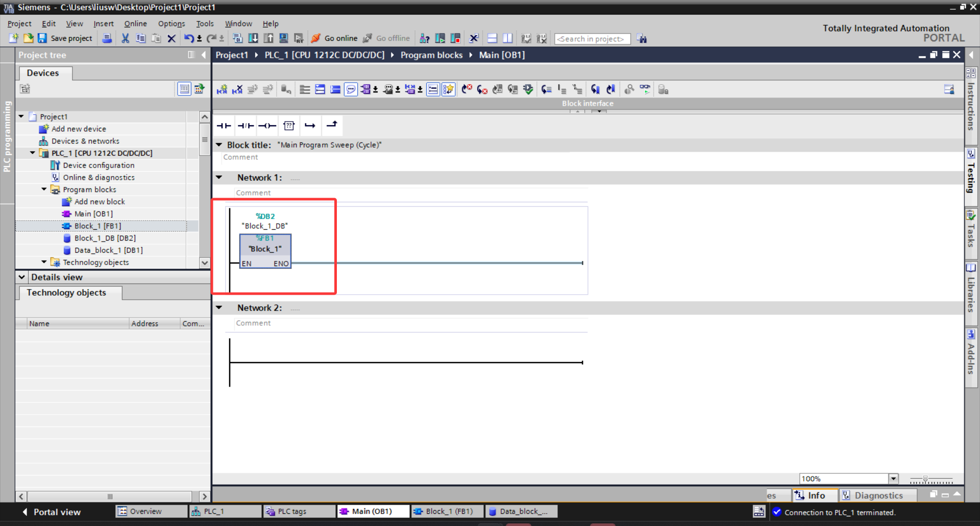
Task: Click project tree horizontal scrollbar
Action: click(110, 496)
